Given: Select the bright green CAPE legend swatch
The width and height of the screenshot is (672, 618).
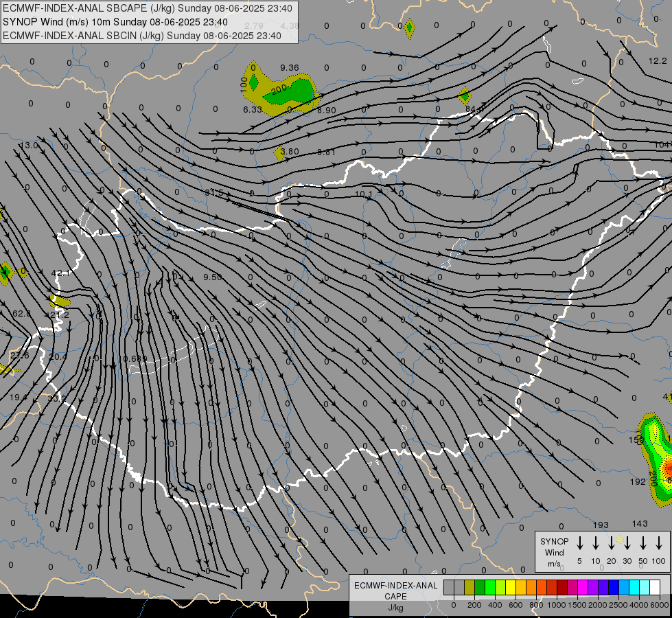Looking at the screenshot, I should click(x=490, y=587).
